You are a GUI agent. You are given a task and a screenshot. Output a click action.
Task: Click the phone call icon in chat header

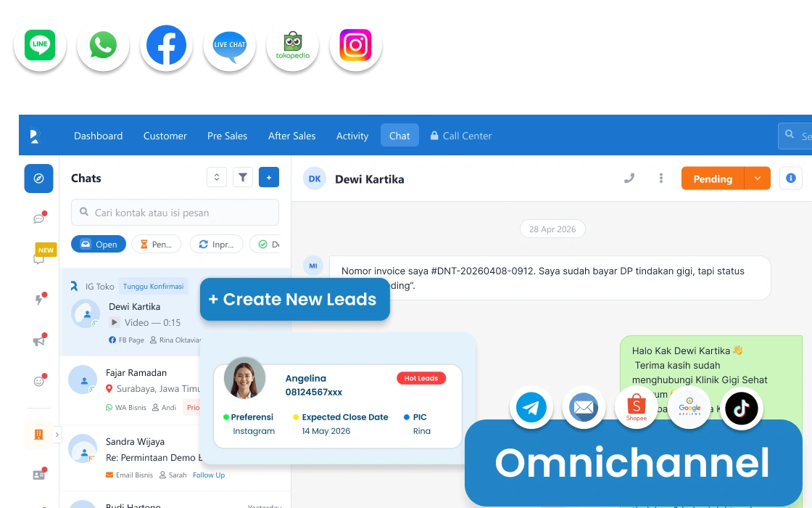[x=629, y=179]
